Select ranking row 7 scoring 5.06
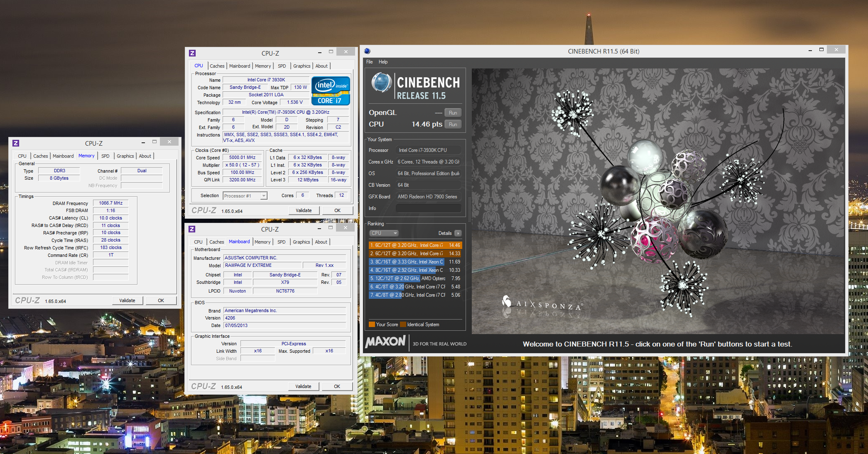 (415, 295)
